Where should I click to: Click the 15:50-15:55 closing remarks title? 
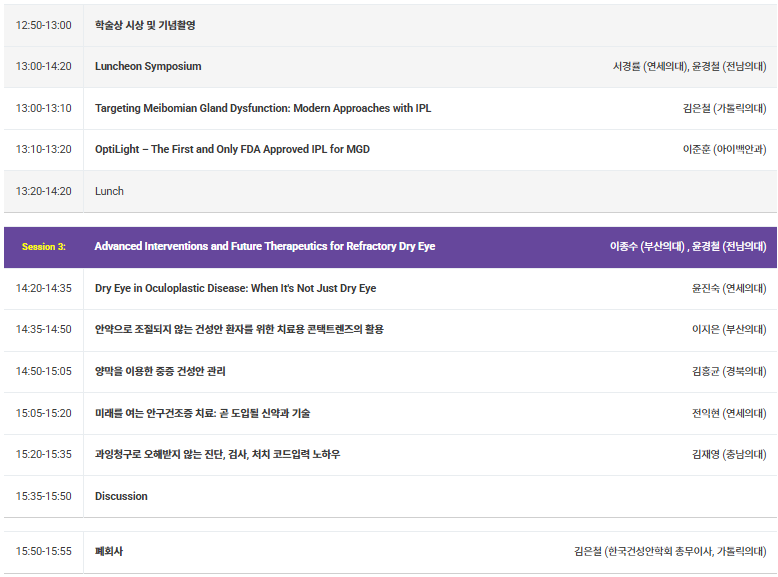coord(109,551)
